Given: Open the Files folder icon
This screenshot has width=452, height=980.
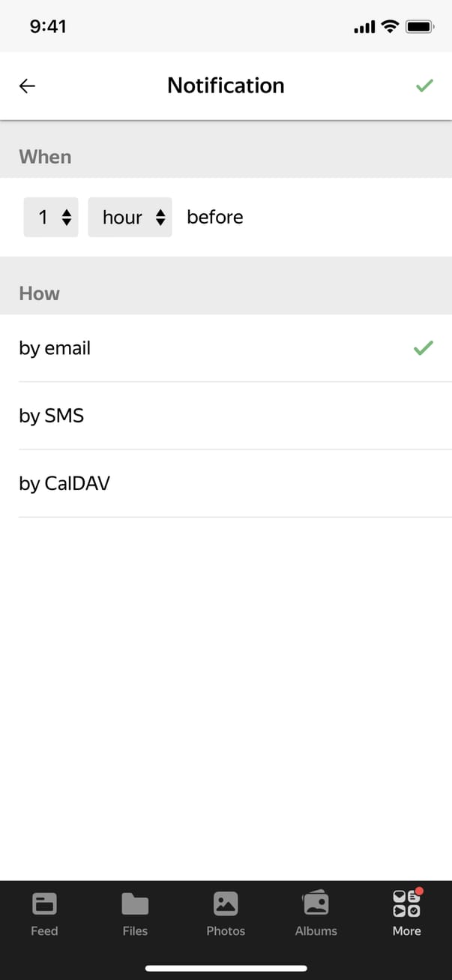Looking at the screenshot, I should (135, 904).
